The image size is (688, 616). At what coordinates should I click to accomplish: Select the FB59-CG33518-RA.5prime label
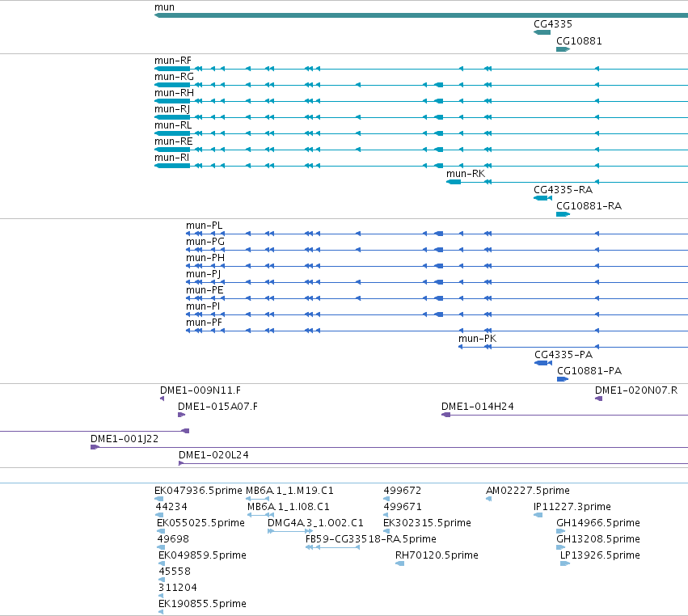point(371,538)
